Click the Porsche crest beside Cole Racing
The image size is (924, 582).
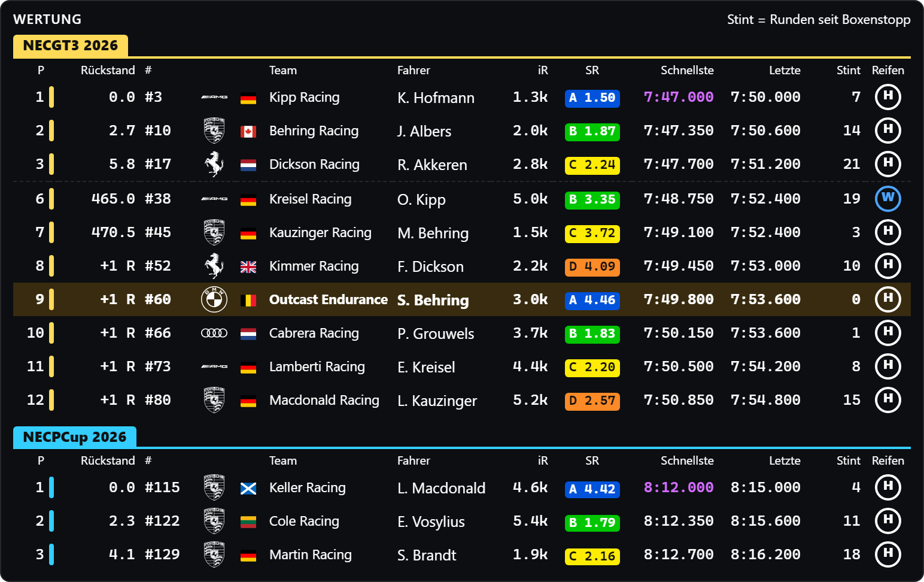pos(214,521)
